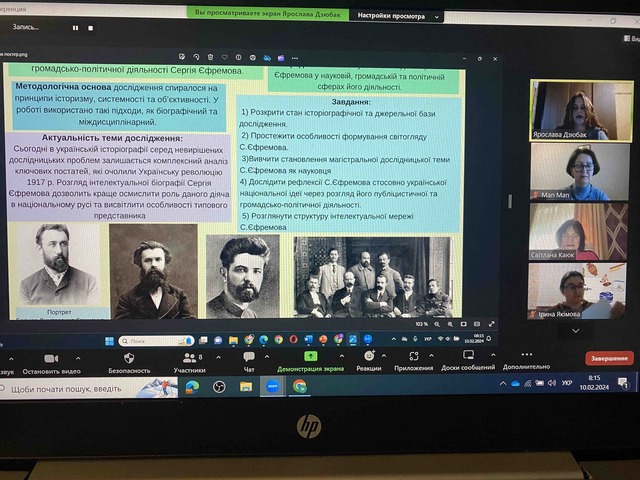Open the purple Clipchamp icon in Photos viewer
This screenshot has width=640, height=480.
click(x=281, y=58)
